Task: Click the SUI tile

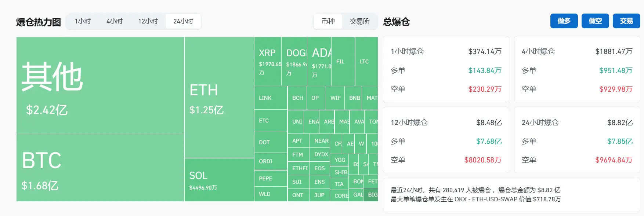Action: point(299,182)
